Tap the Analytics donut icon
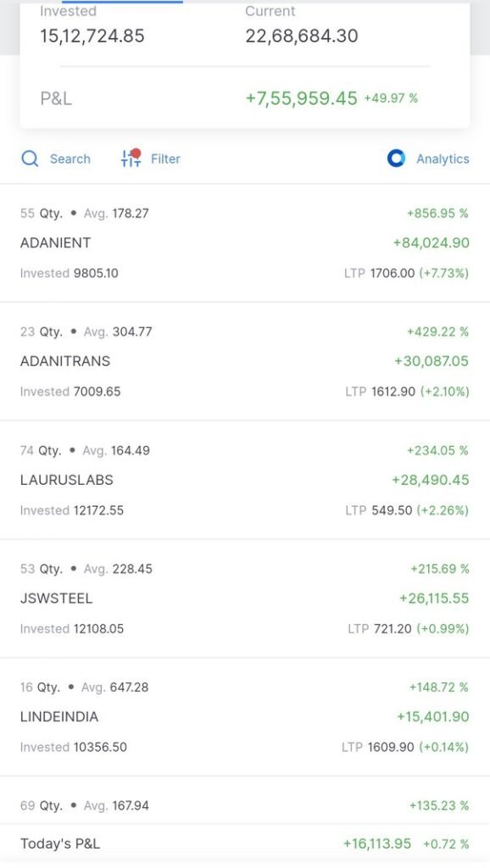Image resolution: width=490 pixels, height=868 pixels. pyautogui.click(x=396, y=159)
